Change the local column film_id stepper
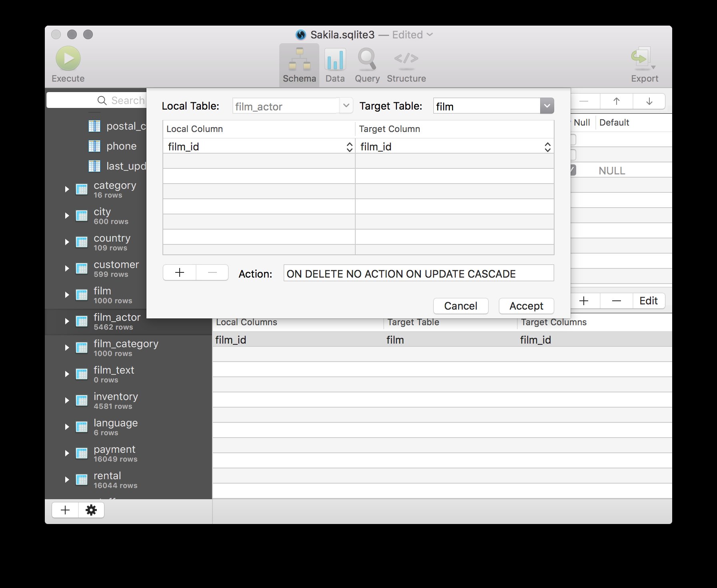The width and height of the screenshot is (717, 588). (349, 147)
